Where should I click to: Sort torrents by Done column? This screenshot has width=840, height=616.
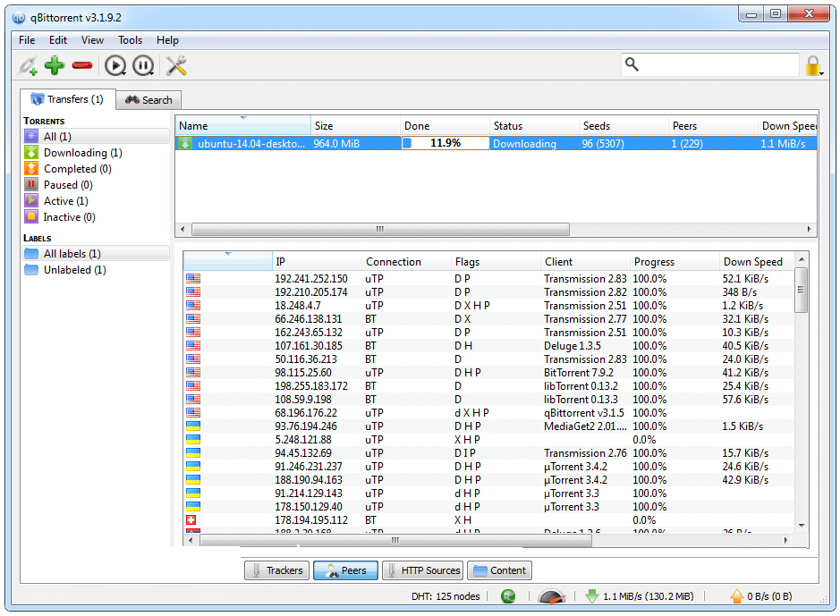[445, 126]
